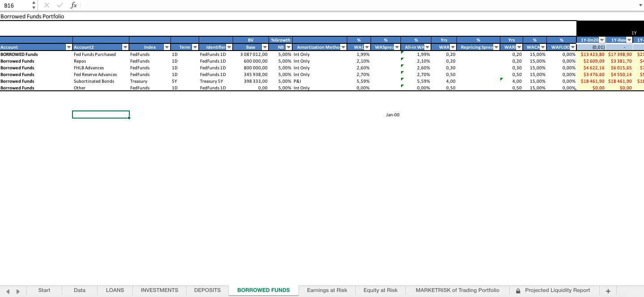Open the All-in WAC filter dropdown
This screenshot has width=644, height=297.
[427, 47]
